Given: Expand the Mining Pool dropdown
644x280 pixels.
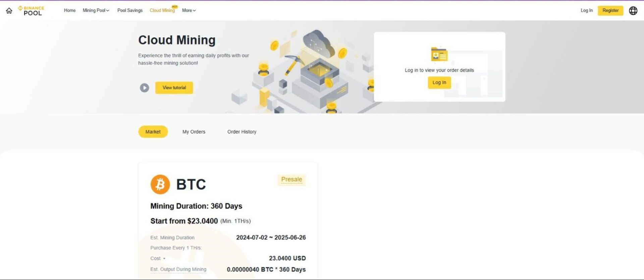Looking at the screenshot, I should click(96, 10).
